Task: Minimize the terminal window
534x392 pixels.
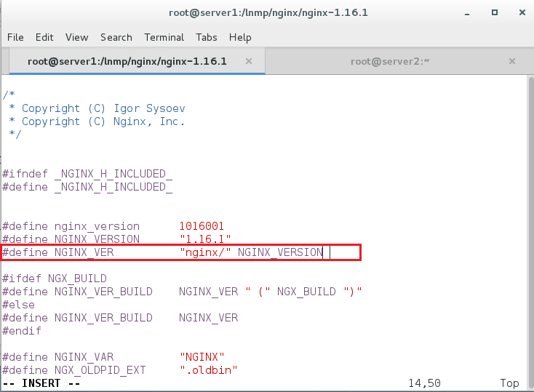Action: click(x=467, y=13)
